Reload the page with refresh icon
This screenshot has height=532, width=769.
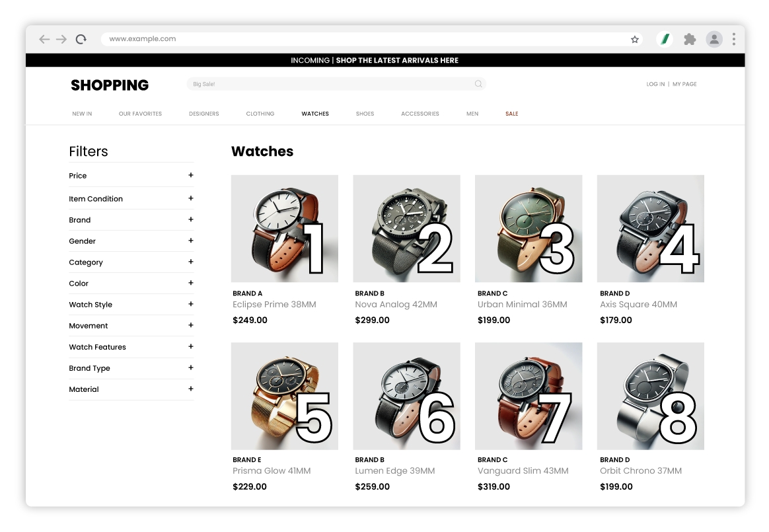[x=81, y=39]
